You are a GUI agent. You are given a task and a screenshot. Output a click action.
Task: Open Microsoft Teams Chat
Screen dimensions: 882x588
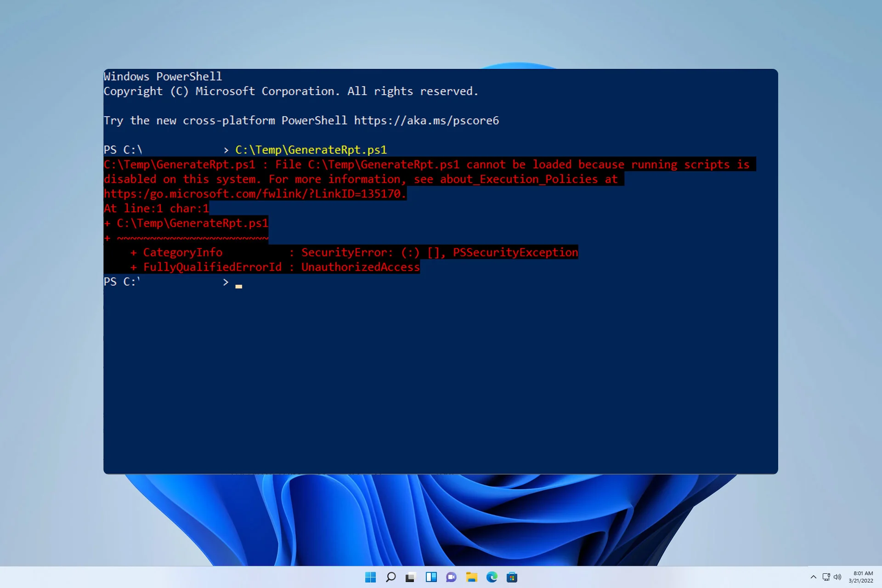coord(451,577)
